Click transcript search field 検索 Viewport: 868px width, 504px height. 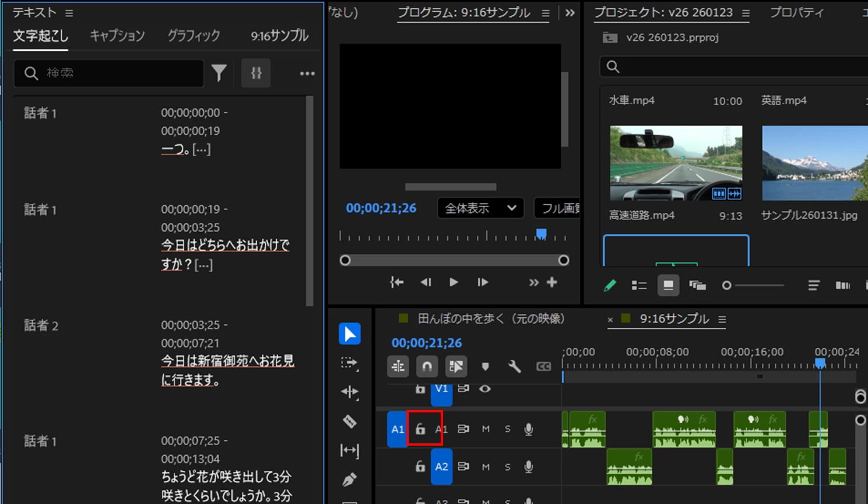pos(108,73)
